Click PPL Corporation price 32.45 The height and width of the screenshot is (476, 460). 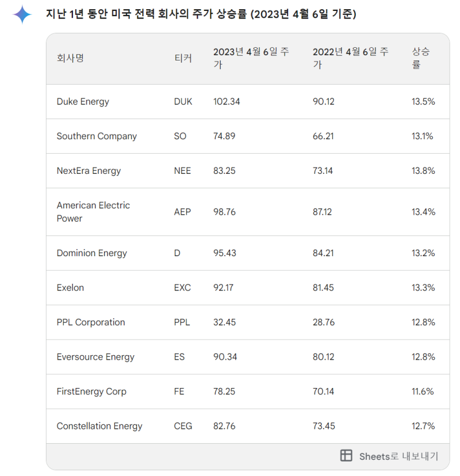224,322
